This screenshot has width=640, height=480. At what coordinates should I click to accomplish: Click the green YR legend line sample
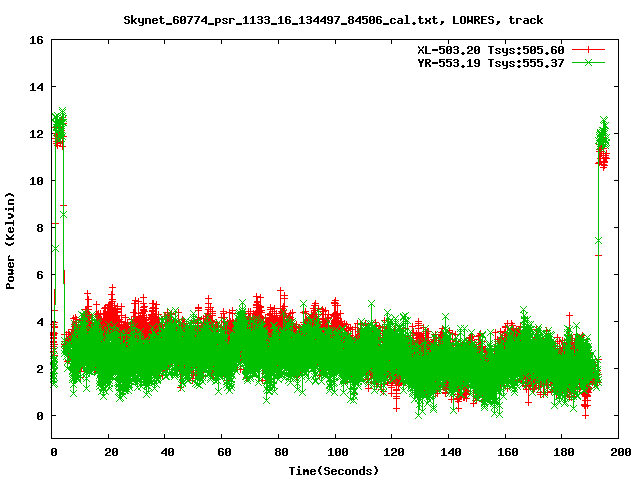pyautogui.click(x=588, y=62)
